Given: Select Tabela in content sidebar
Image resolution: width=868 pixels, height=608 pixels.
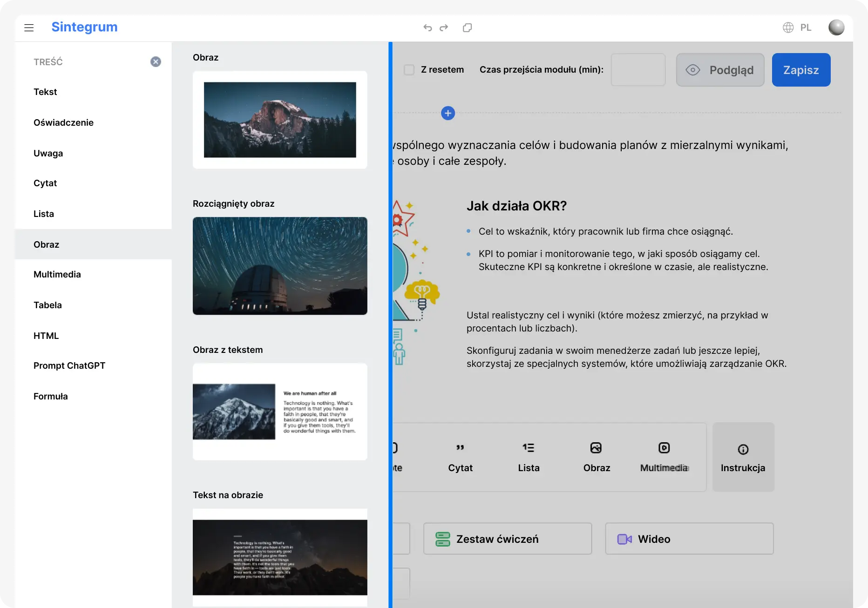Looking at the screenshot, I should pos(47,305).
